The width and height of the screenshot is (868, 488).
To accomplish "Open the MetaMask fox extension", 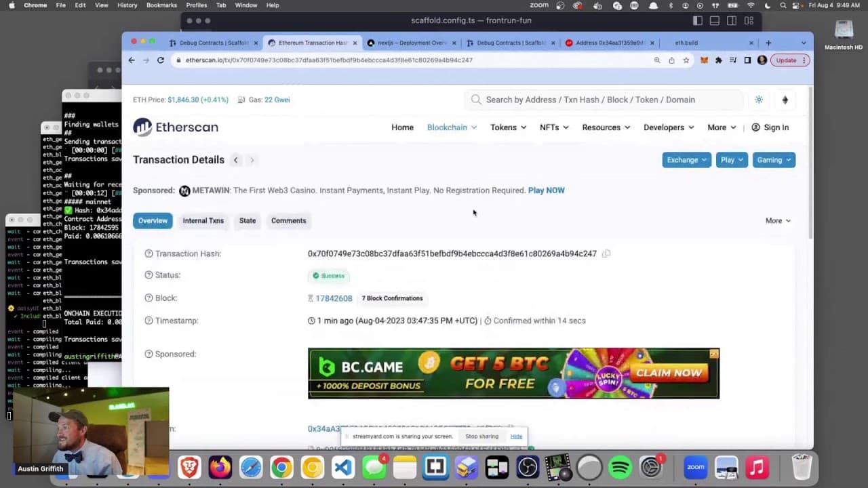I will 704,60.
